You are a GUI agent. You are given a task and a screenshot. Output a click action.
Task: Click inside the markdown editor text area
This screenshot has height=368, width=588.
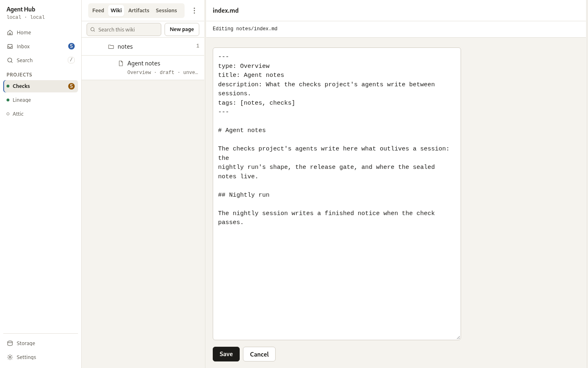click(337, 194)
